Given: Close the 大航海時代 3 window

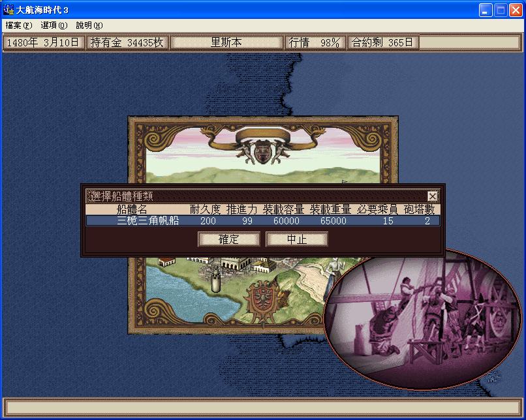Looking at the screenshot, I should pos(516,10).
